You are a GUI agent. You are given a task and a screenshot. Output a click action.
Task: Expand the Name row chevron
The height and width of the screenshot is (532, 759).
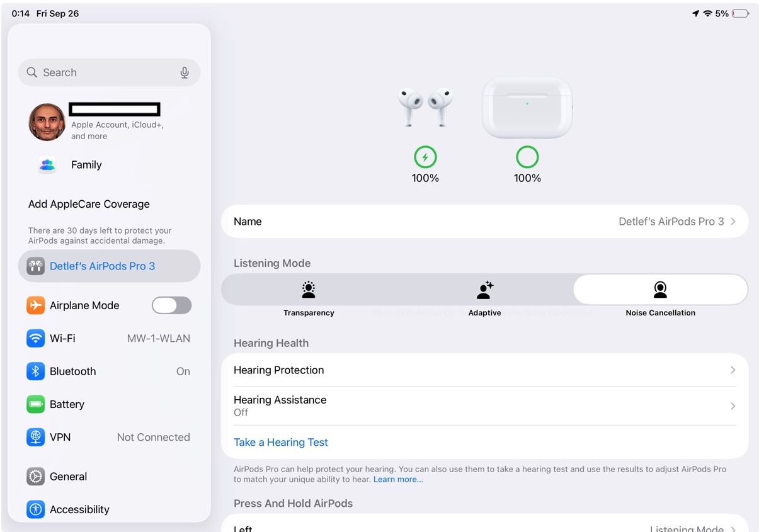[x=733, y=222]
